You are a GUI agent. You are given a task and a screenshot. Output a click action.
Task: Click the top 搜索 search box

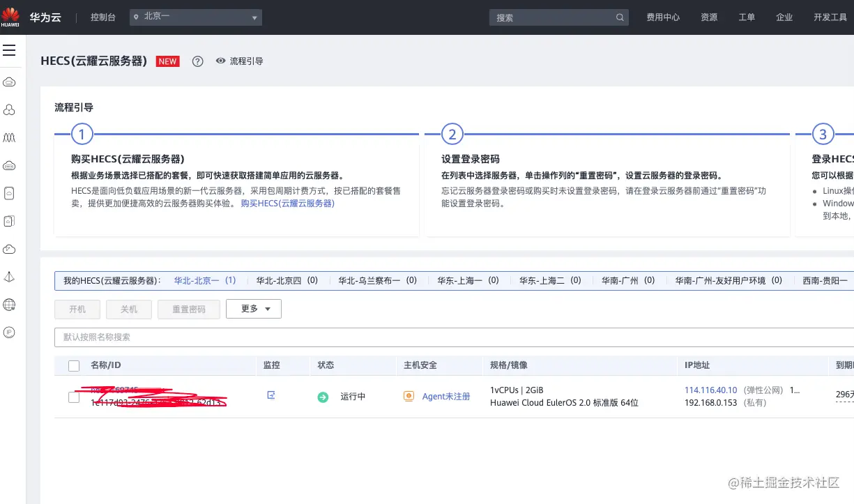pos(559,17)
